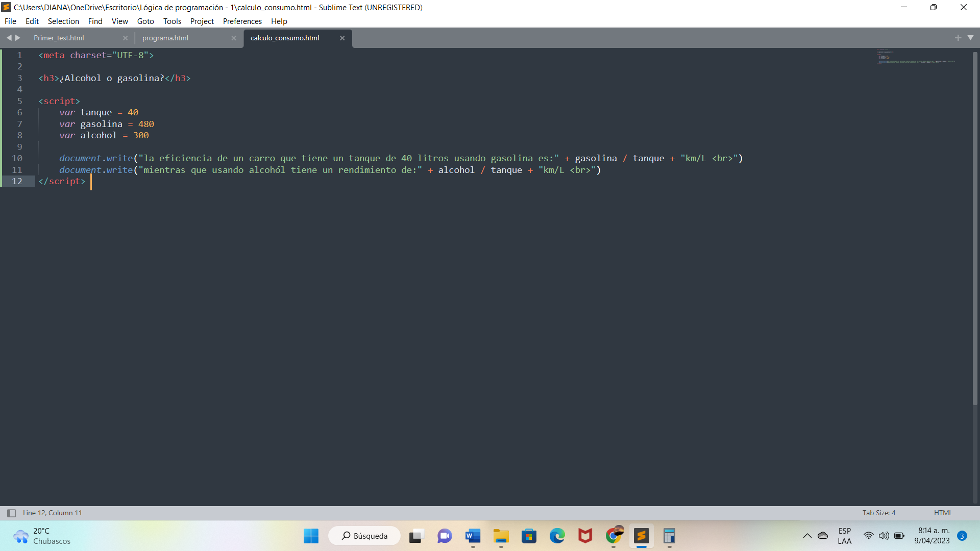Open the tab list dropdown arrow
This screenshot has width=980, height=551.
[970, 38]
